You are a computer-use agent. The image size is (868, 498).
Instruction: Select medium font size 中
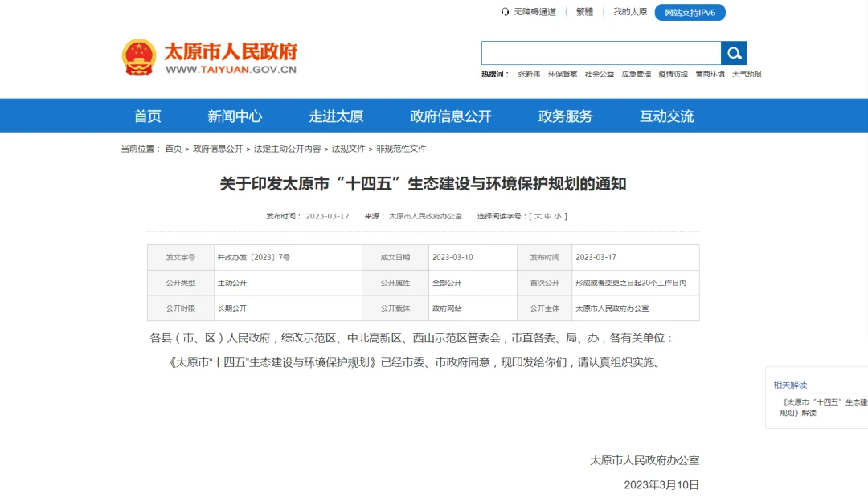547,216
